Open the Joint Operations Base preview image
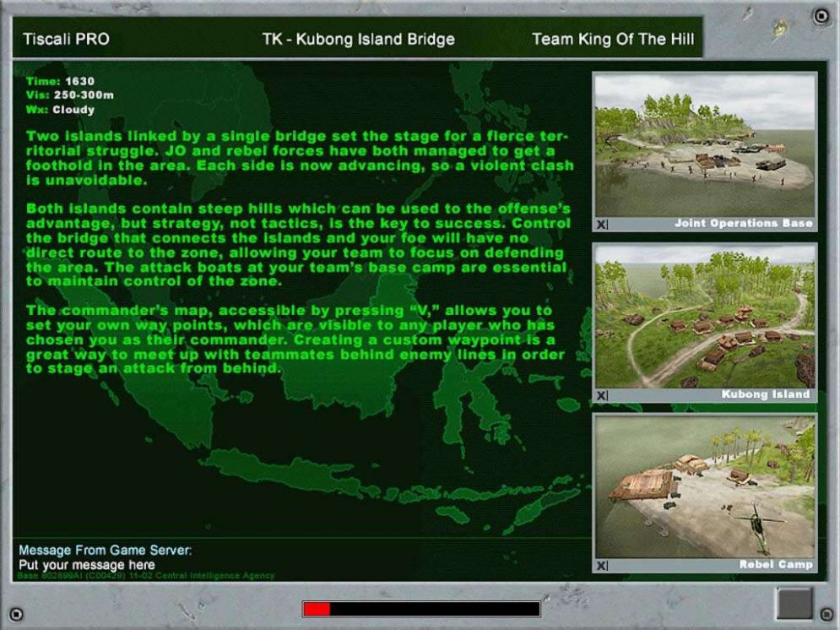Image resolution: width=840 pixels, height=630 pixels. pyautogui.click(x=704, y=145)
